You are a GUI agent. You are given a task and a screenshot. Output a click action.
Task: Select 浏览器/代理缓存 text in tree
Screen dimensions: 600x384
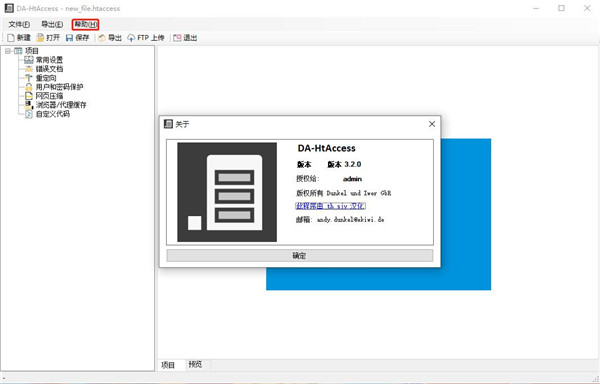click(61, 105)
